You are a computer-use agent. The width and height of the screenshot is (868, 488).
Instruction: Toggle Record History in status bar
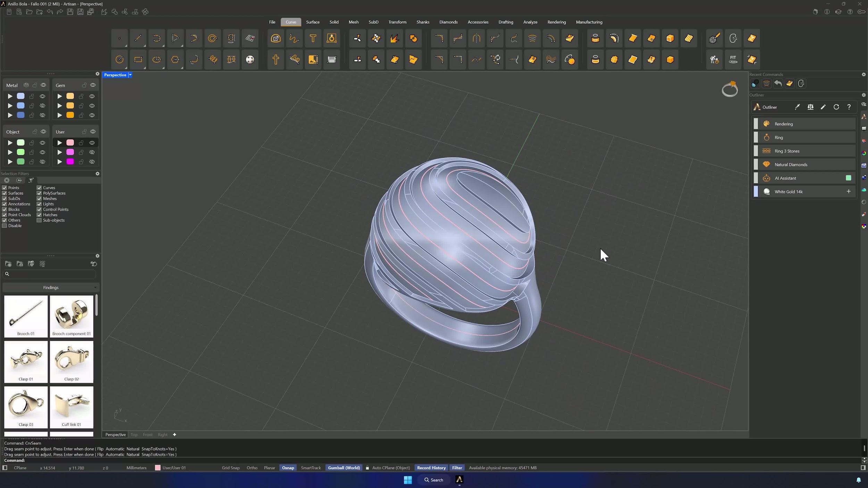431,468
